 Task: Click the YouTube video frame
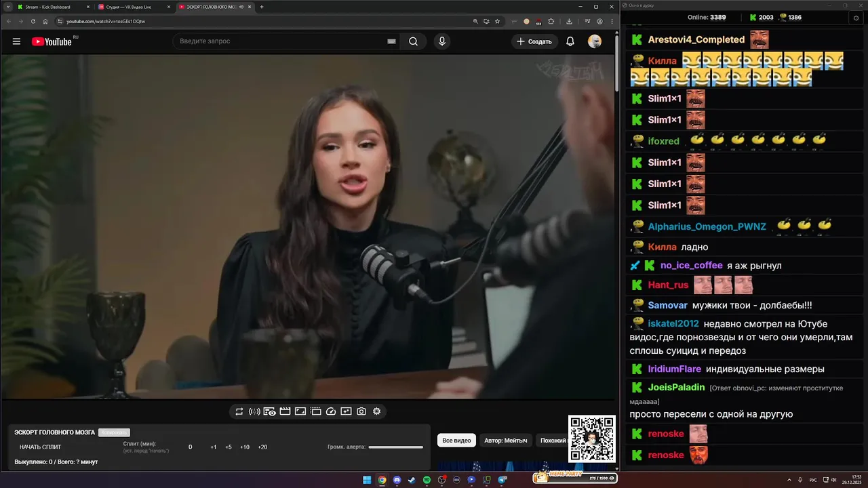307,227
